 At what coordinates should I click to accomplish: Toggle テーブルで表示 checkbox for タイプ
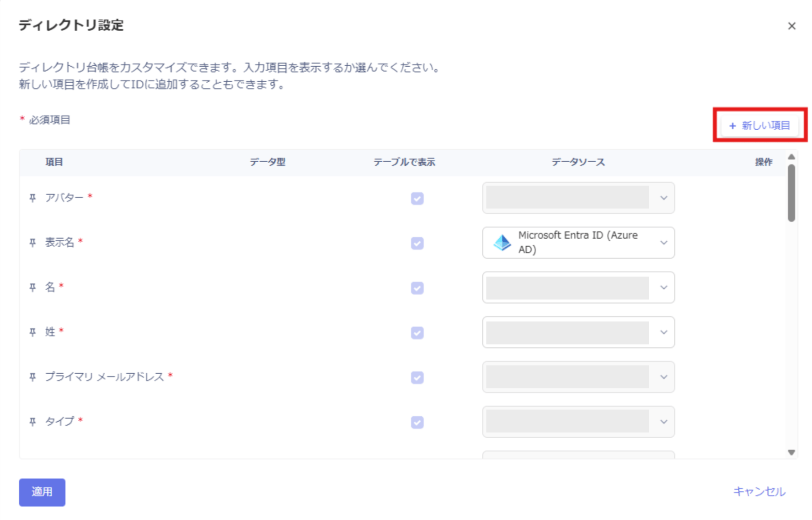[417, 422]
